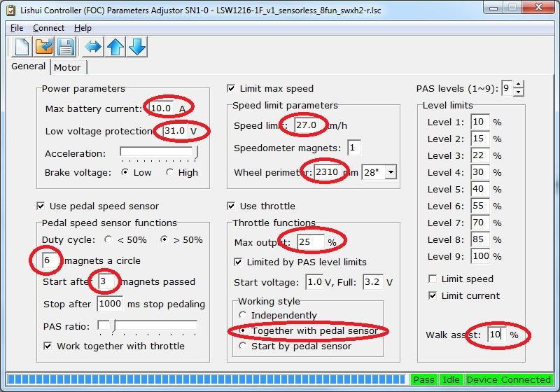
Task: Click the connect double-arrow toolbar icon
Action: (x=93, y=47)
